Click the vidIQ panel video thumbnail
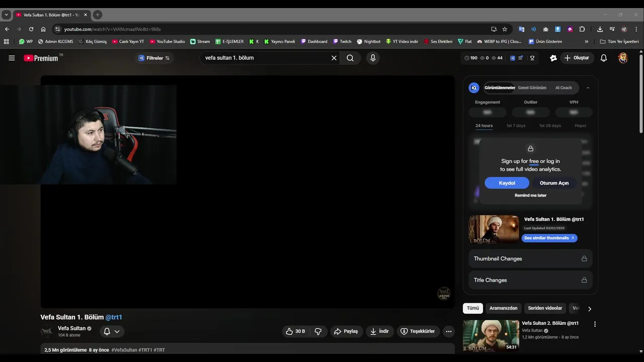Image resolution: width=644 pixels, height=362 pixels. pos(494,230)
